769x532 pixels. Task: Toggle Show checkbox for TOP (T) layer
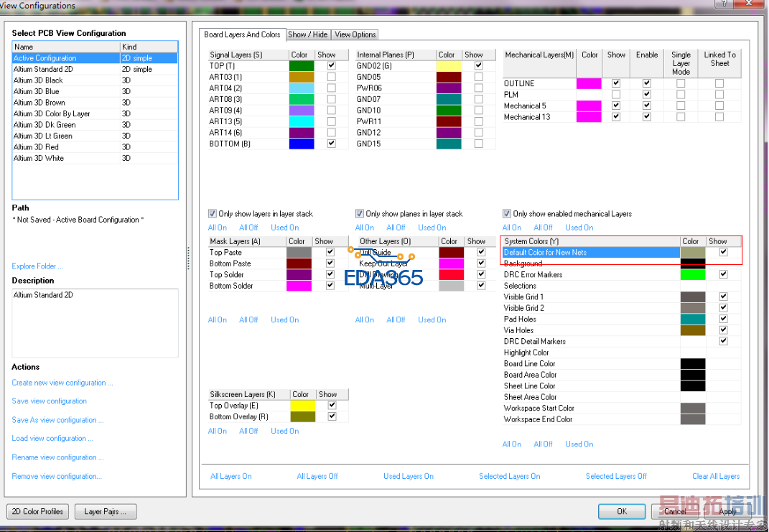click(332, 66)
